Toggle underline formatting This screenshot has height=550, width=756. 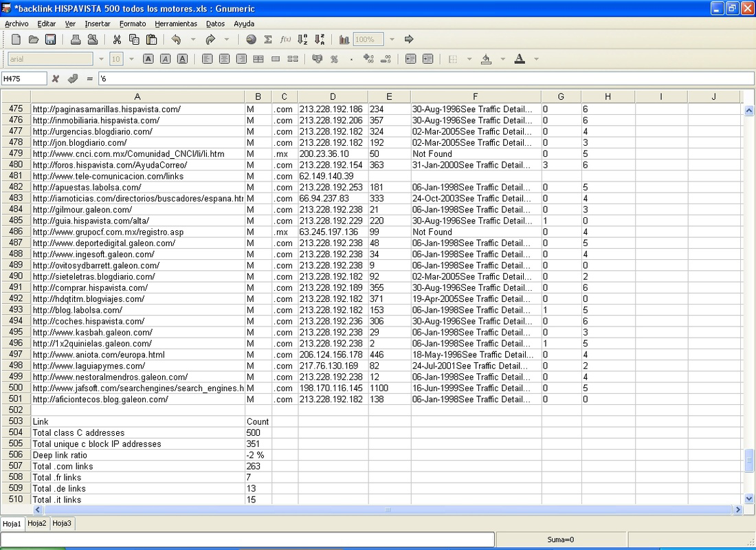point(182,59)
